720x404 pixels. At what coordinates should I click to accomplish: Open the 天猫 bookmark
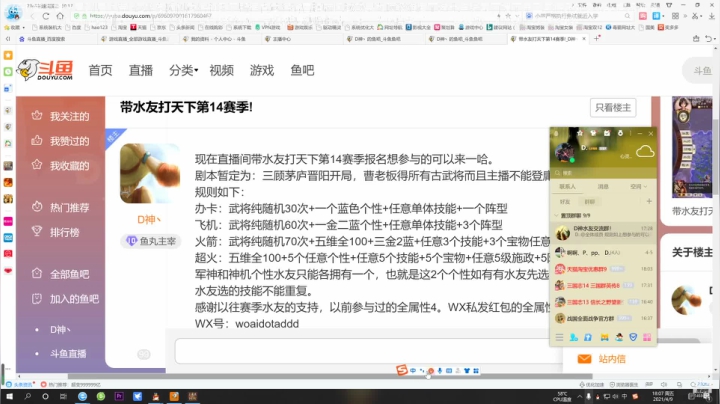click(139, 28)
